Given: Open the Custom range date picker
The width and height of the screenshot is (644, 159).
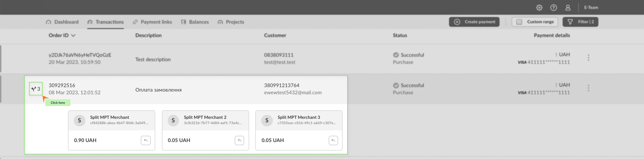Looking at the screenshot, I should [x=535, y=22].
